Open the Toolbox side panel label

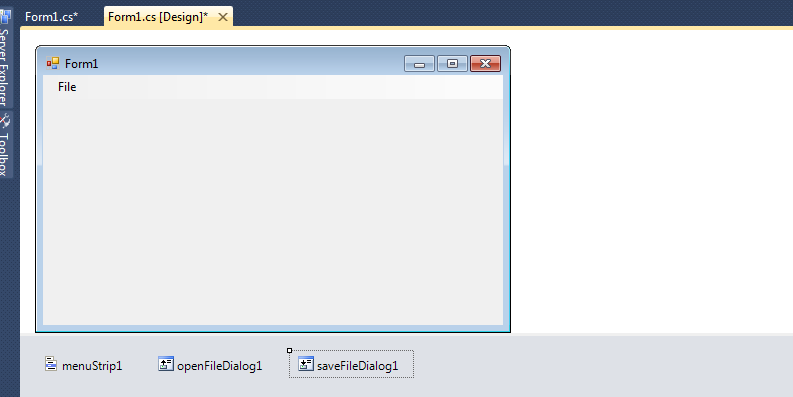tap(4, 154)
